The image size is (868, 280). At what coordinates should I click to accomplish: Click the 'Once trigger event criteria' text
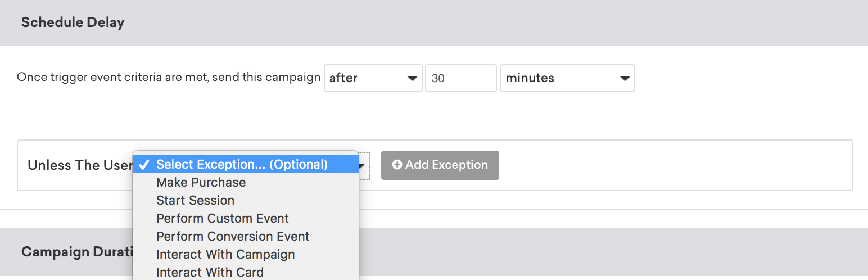pos(169,78)
